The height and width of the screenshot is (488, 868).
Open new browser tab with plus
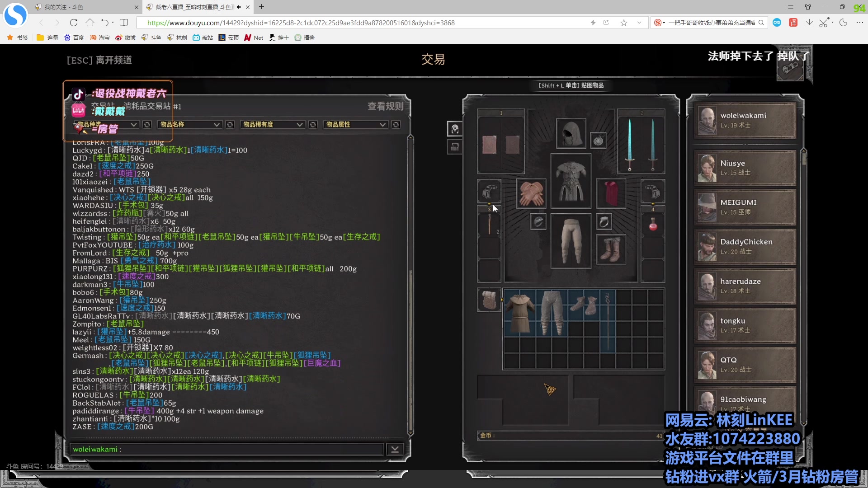(x=261, y=7)
